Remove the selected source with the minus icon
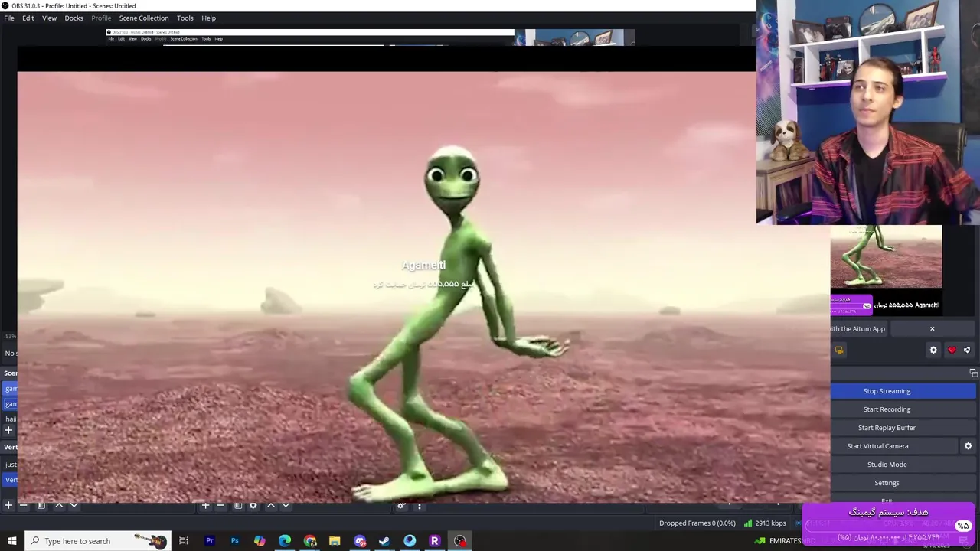 pos(220,505)
